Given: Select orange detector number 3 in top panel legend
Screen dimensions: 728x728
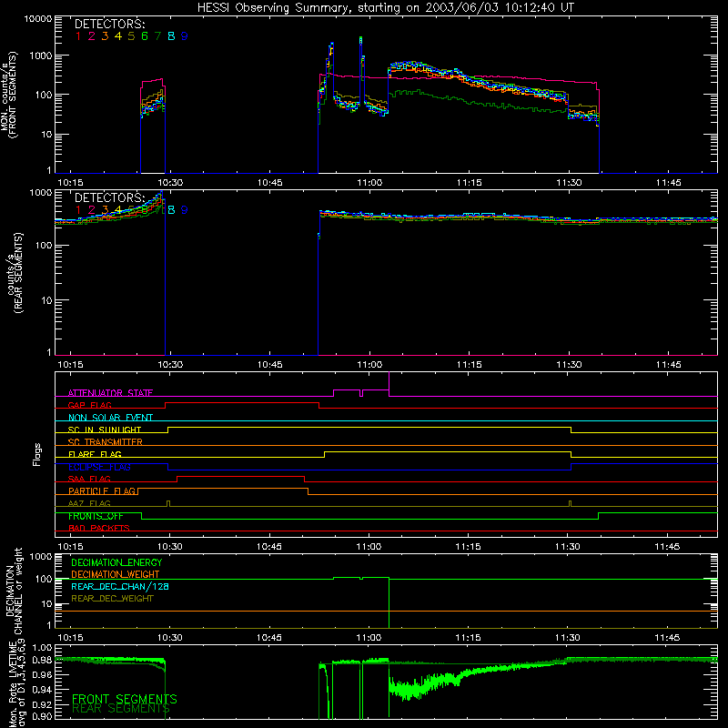Looking at the screenshot, I should pyautogui.click(x=105, y=35).
